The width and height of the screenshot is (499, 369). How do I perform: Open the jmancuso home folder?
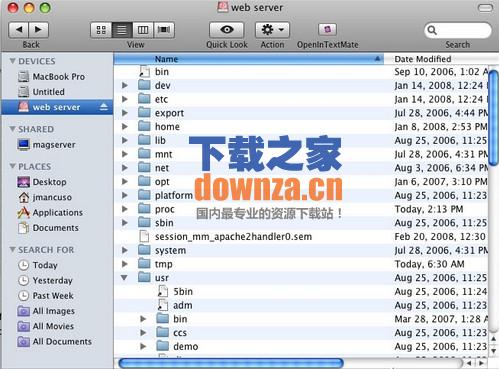click(57, 197)
